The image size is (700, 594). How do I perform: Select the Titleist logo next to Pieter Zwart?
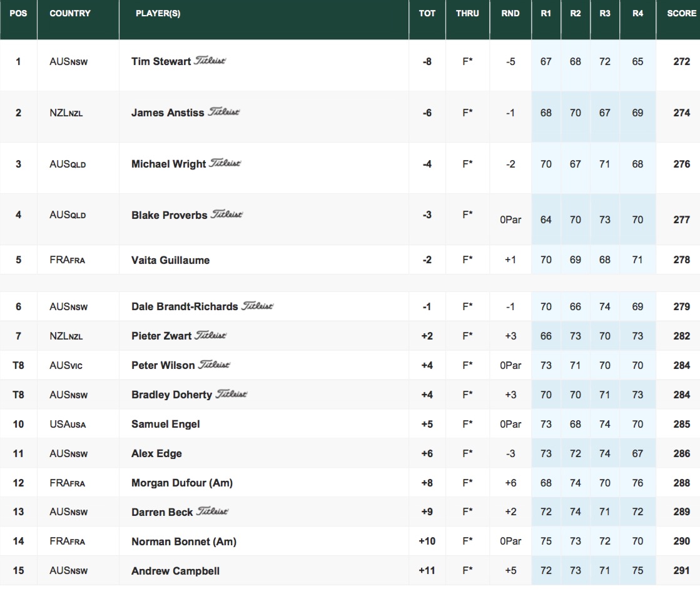click(x=211, y=336)
